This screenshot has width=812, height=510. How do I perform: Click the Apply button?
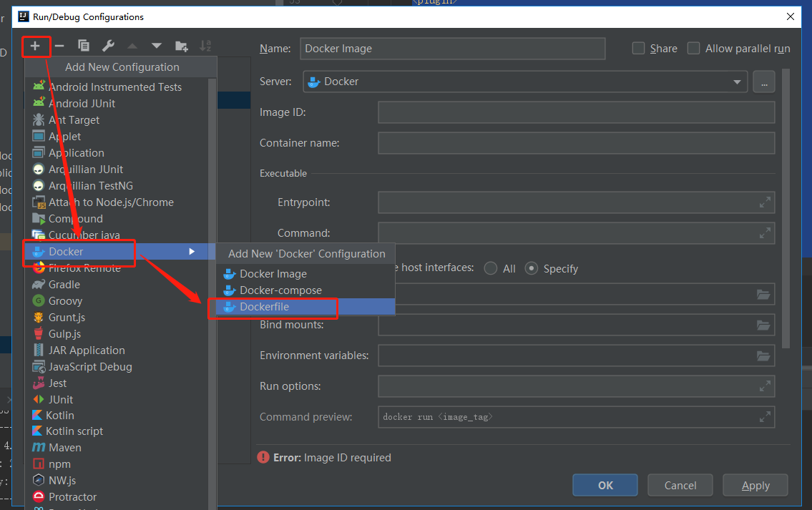pos(755,485)
